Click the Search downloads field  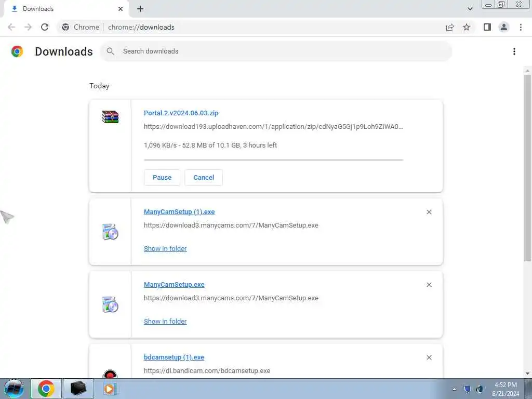click(276, 51)
